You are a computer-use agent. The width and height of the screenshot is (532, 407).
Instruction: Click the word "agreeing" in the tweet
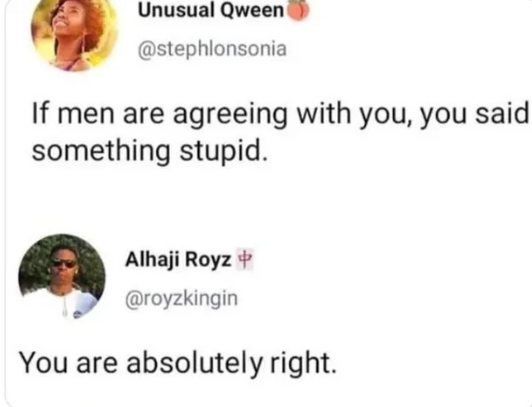click(x=231, y=114)
